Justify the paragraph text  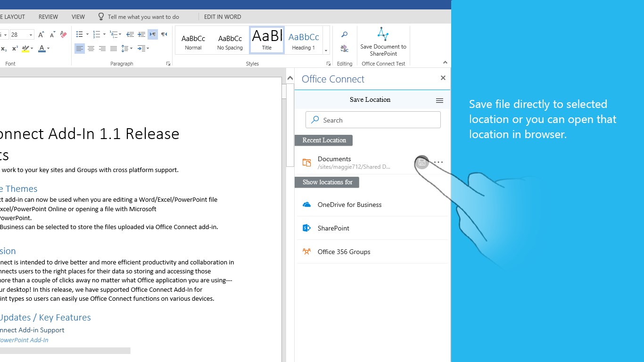pos(113,49)
